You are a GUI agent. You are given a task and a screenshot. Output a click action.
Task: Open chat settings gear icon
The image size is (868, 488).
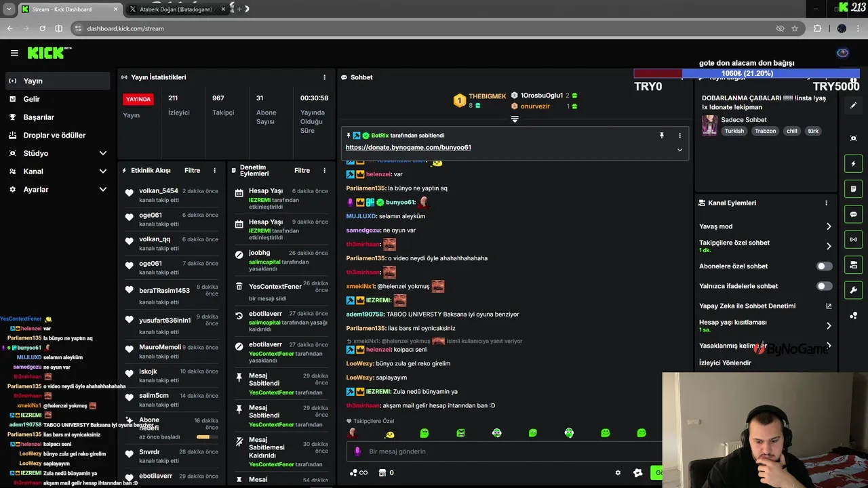coord(618,472)
